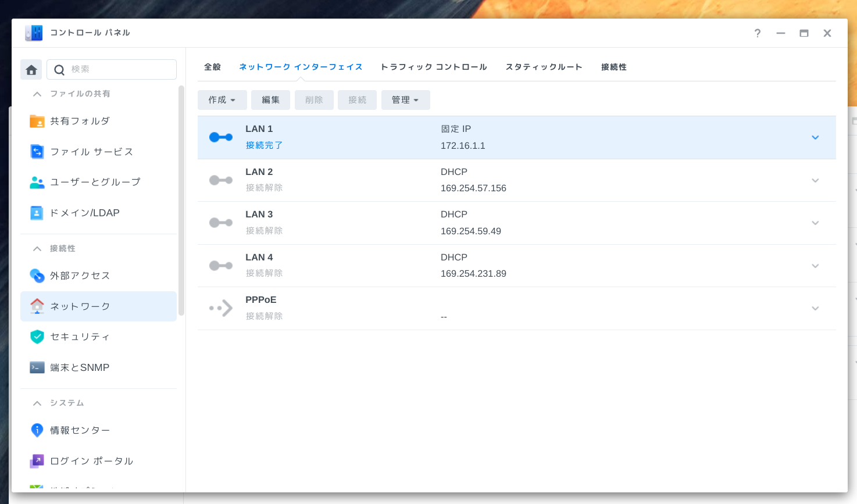Click the 削除 (Delete) button
Screen dimensions: 857x504
coord(314,100)
